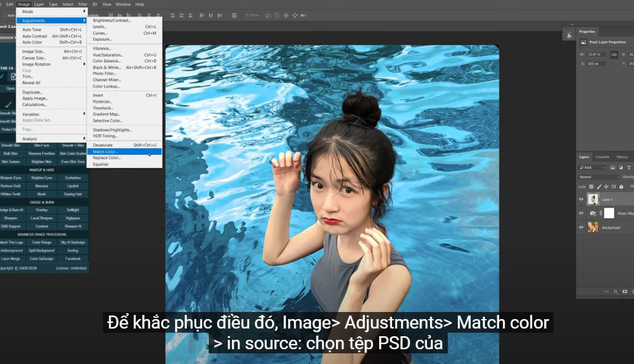This screenshot has height=364, width=634.
Task: Open the Filter menu in menu bar
Action: pyautogui.click(x=82, y=4)
